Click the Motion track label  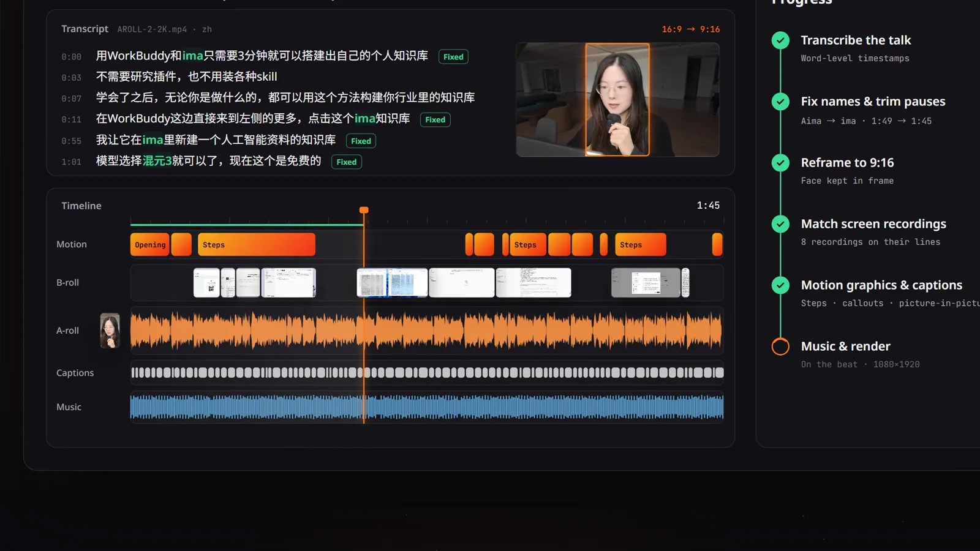pyautogui.click(x=72, y=244)
